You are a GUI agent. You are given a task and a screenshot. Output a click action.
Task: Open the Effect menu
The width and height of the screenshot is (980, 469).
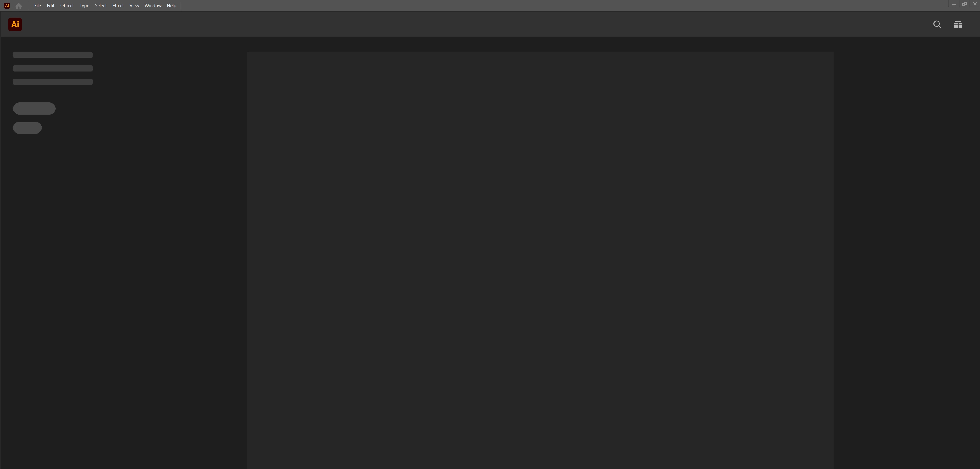point(118,6)
